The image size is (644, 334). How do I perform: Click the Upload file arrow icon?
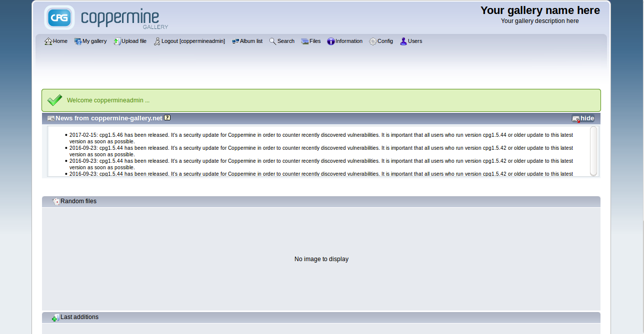[x=117, y=41]
